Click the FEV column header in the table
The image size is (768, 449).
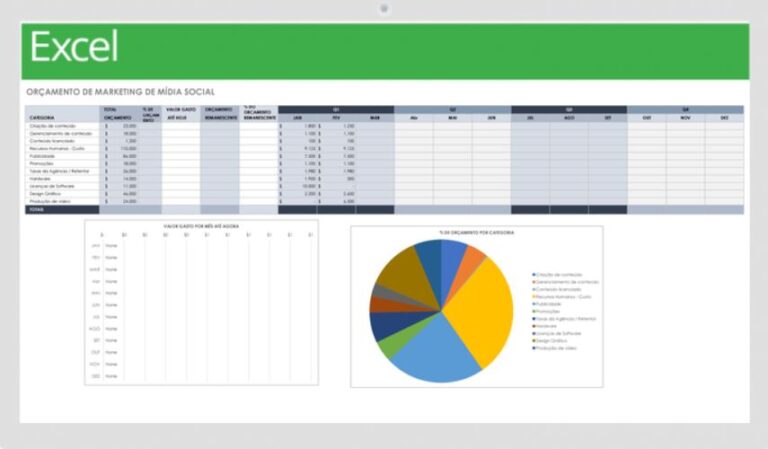click(336, 118)
